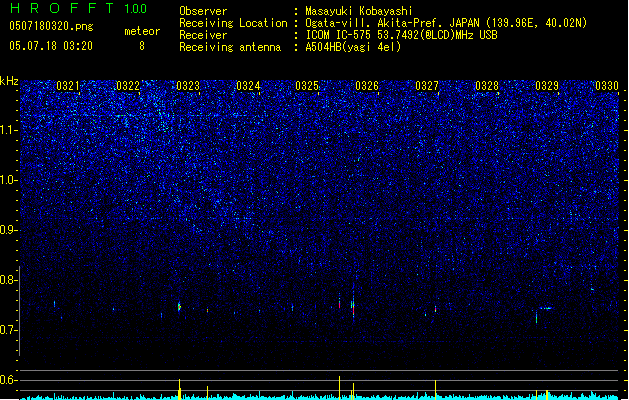Click the 0327 time marker
Screen dimensions: 629x400
427,86
